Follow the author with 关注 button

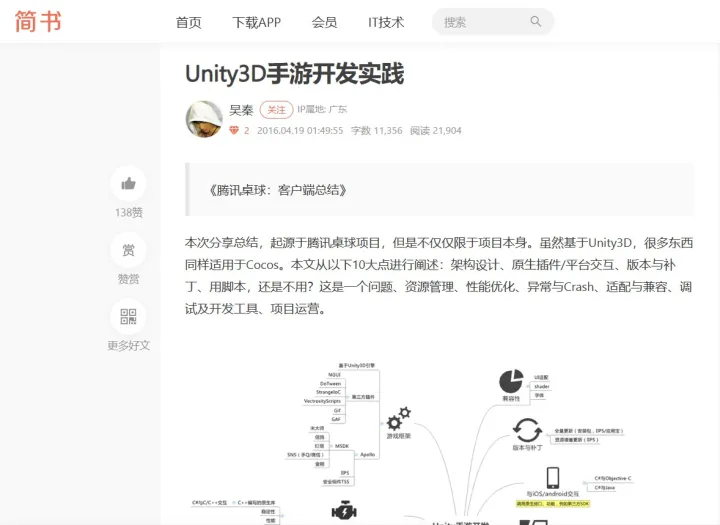[x=276, y=110]
